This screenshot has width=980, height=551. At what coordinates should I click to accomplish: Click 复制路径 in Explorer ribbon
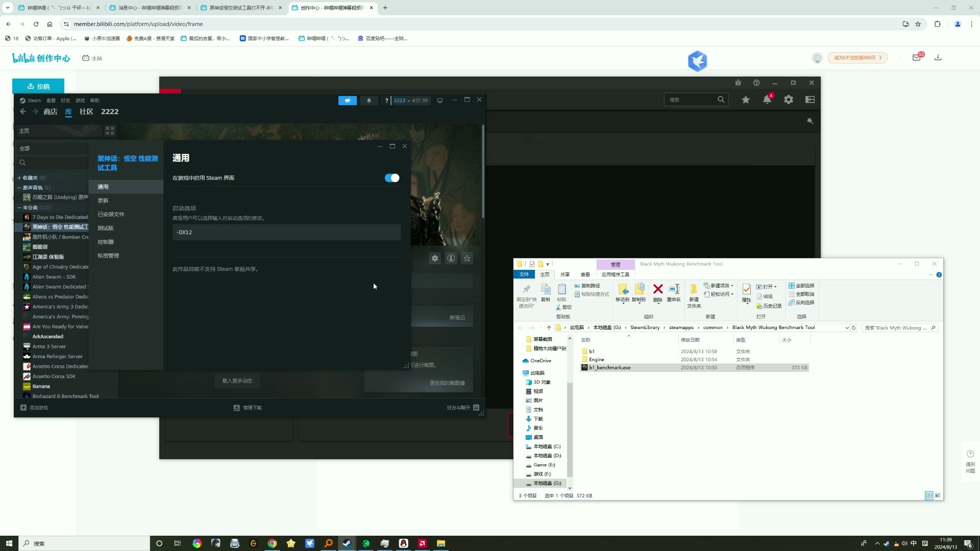tap(587, 286)
